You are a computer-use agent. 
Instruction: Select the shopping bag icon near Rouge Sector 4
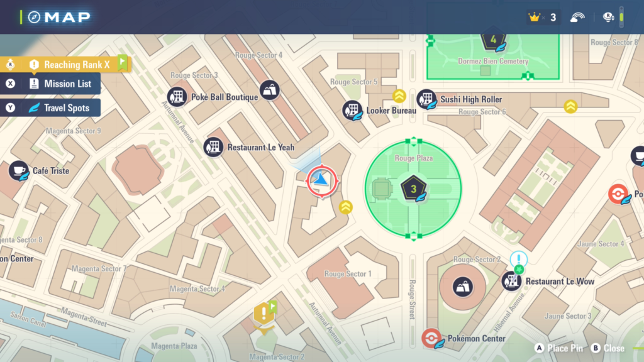(x=269, y=90)
